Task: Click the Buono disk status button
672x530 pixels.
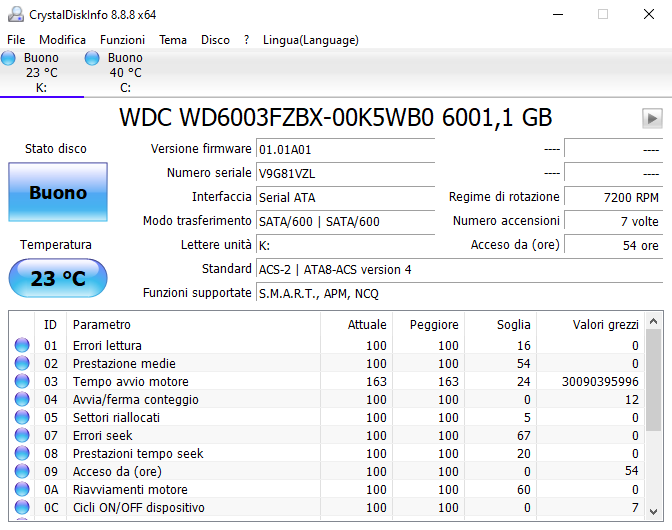Action: pos(58,192)
